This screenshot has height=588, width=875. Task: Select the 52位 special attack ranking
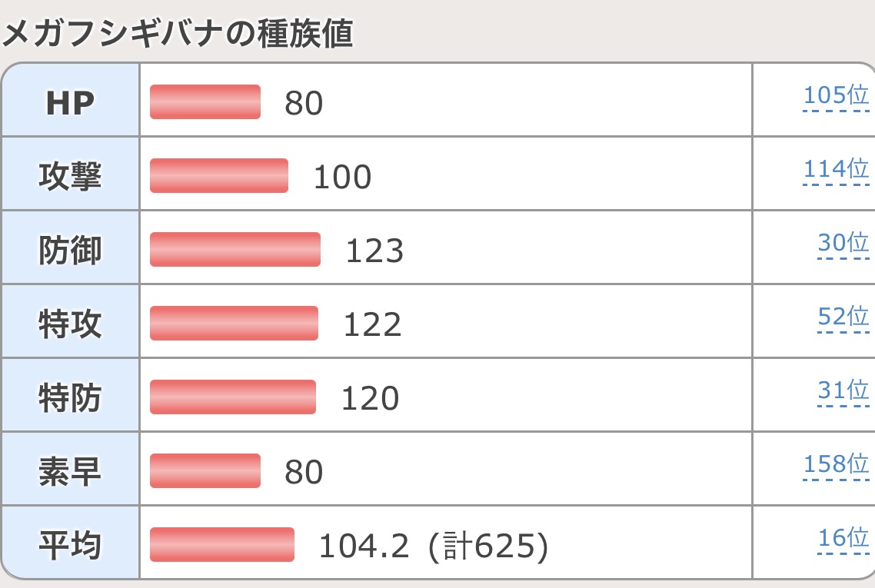point(843,317)
